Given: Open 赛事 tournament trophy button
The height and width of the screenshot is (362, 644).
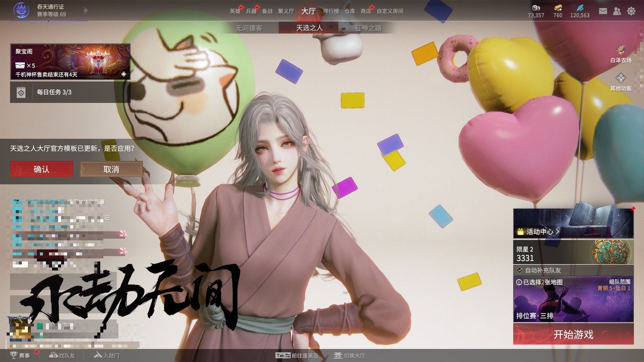Looking at the screenshot, I should point(20,355).
